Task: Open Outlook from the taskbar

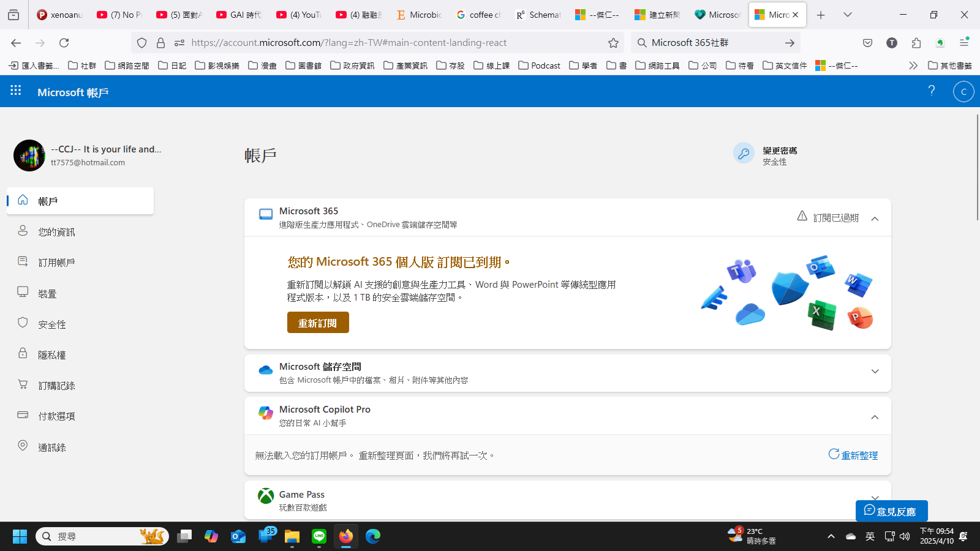Action: (238, 537)
